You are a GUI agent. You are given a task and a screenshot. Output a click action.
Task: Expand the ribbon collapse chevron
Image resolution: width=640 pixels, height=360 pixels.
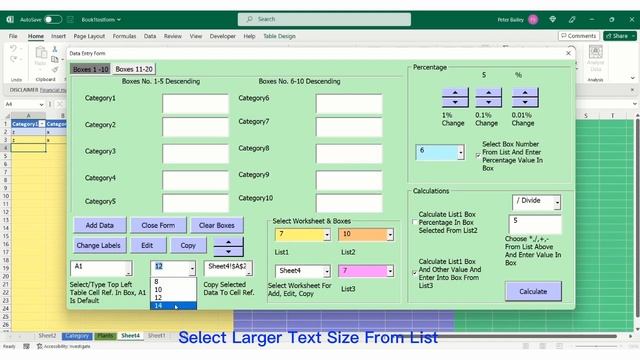coord(633,78)
